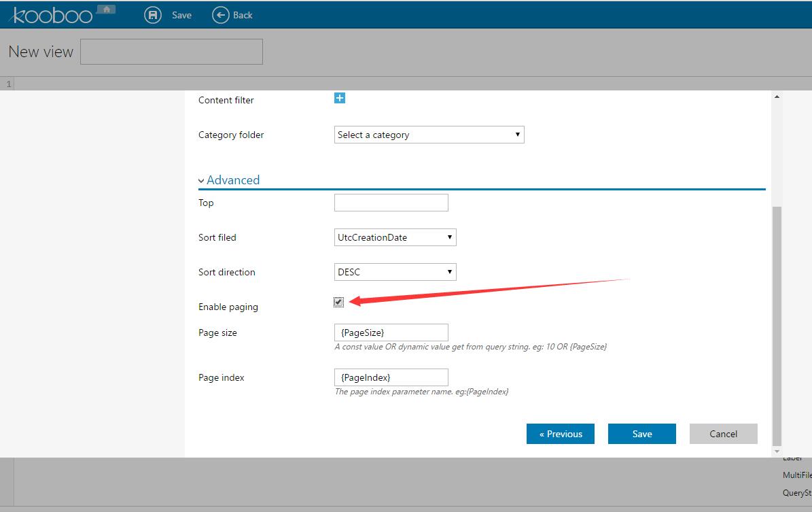The image size is (812, 512).
Task: Click the dialog vertical scrollbar thumb
Action: point(777,326)
